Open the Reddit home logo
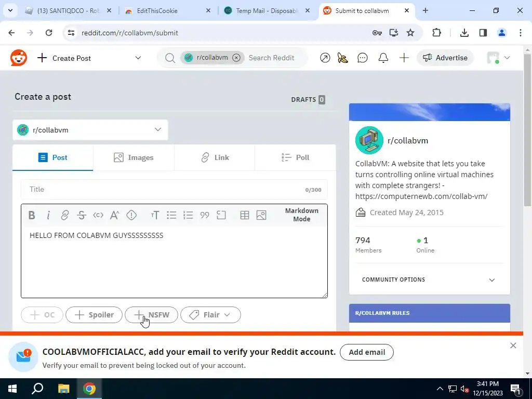 coord(19,58)
